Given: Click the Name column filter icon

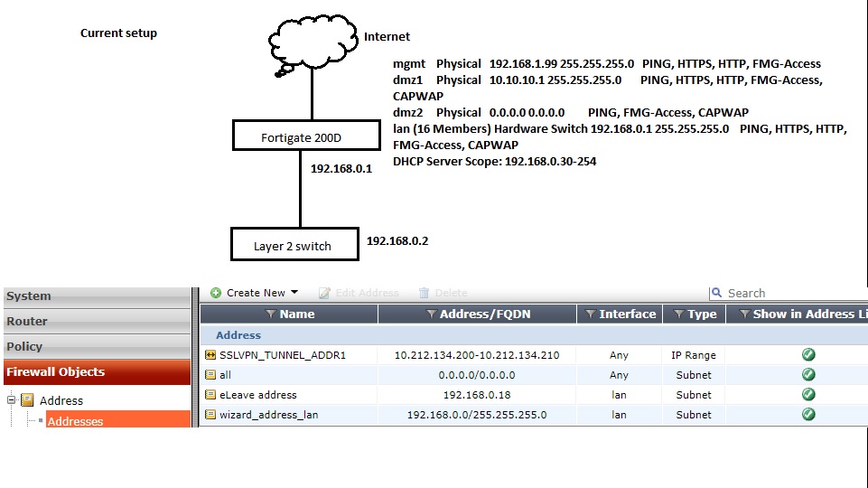Looking at the screenshot, I should coord(271,314).
